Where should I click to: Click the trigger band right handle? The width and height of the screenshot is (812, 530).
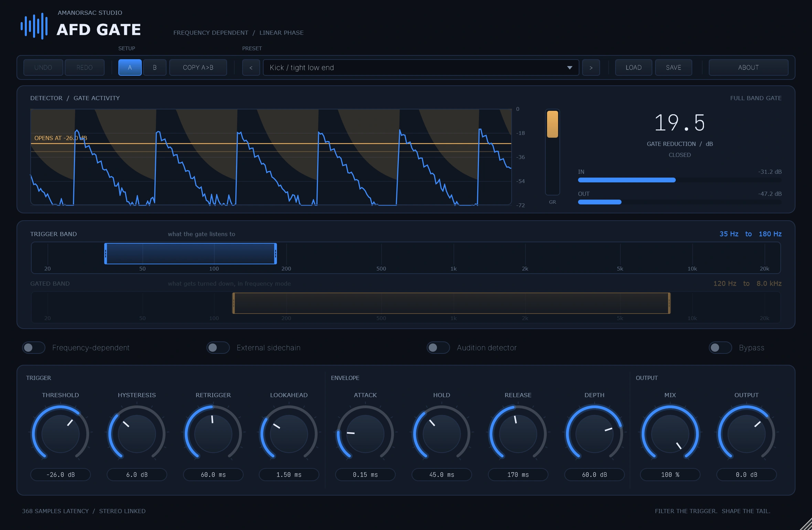point(275,254)
